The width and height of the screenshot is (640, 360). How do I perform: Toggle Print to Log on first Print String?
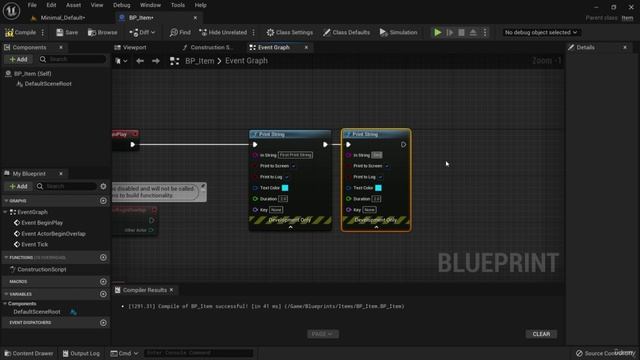click(x=287, y=177)
